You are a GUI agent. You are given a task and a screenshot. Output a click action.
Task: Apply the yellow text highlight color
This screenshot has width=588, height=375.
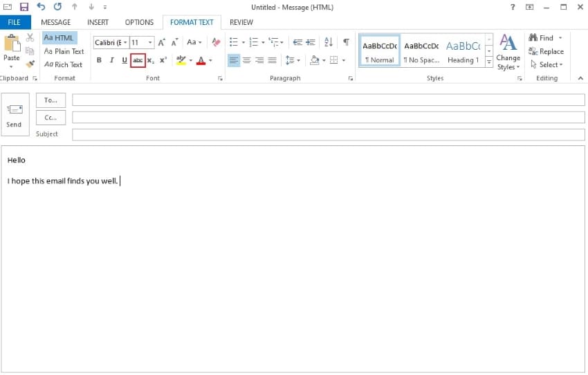(181, 60)
